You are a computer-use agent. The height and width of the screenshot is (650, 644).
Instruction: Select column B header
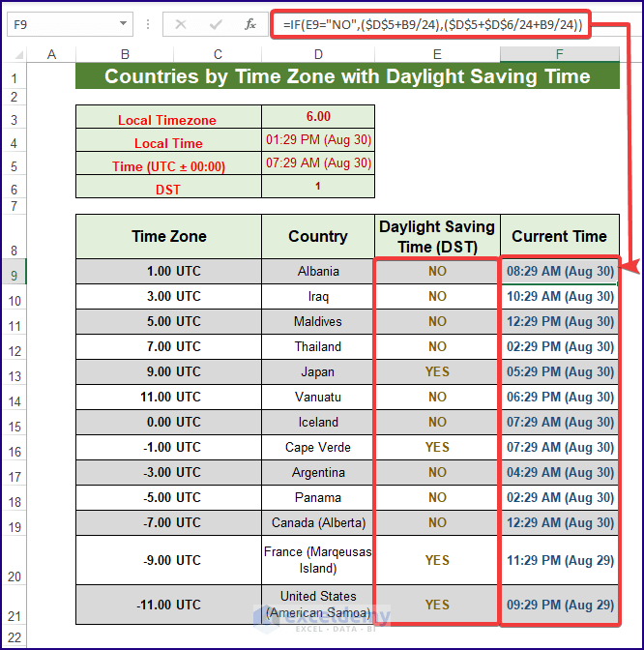click(125, 54)
